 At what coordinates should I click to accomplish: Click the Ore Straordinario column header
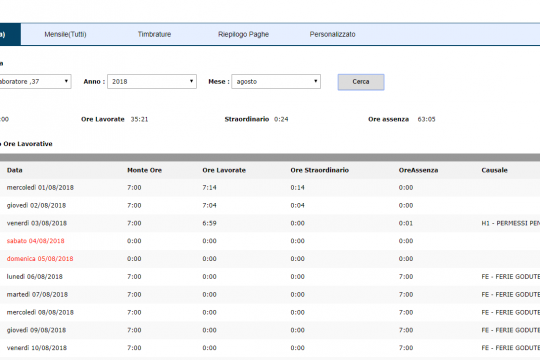point(320,170)
